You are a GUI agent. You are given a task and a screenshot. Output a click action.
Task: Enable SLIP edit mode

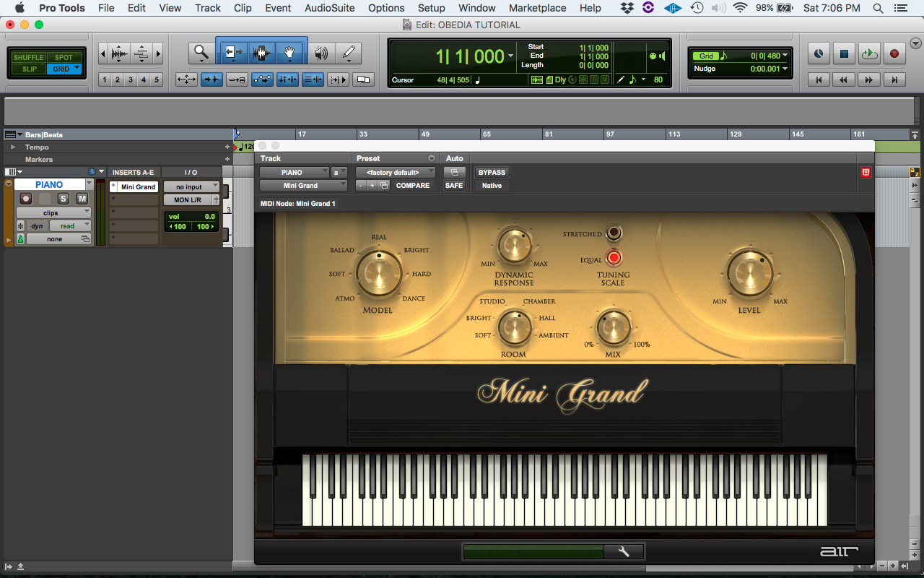pos(29,69)
